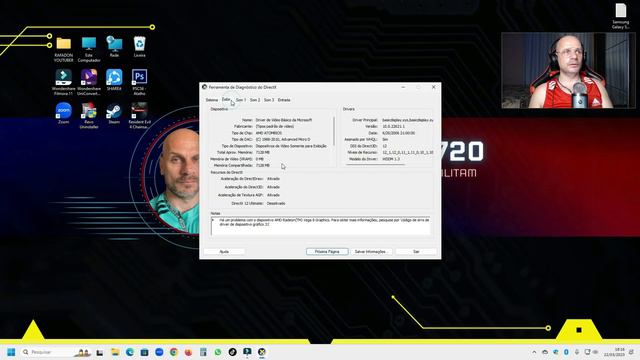Screen dimensions: 640x360
Task: Launch Revo Uninstaller shortcut
Action: click(x=89, y=116)
